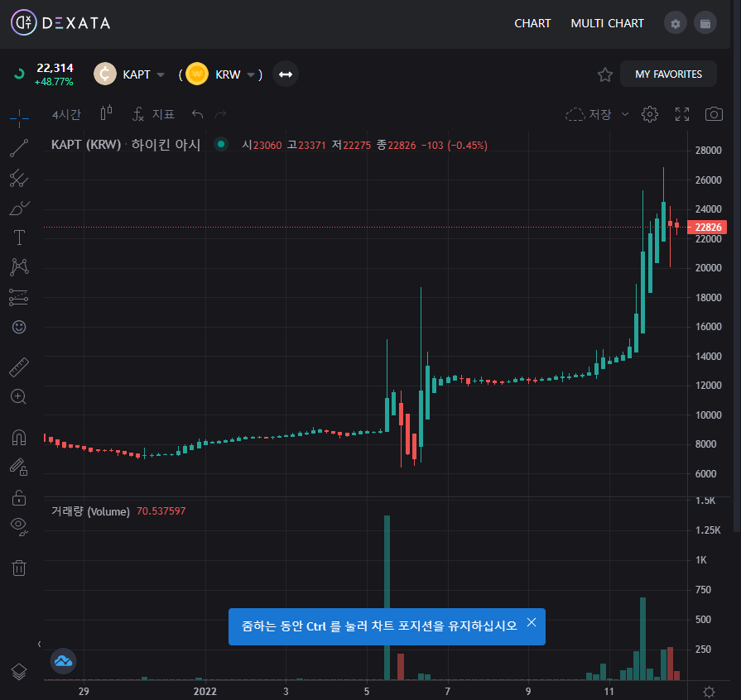741x700 pixels.
Task: Open the prediction and measurement tools
Action: click(19, 298)
